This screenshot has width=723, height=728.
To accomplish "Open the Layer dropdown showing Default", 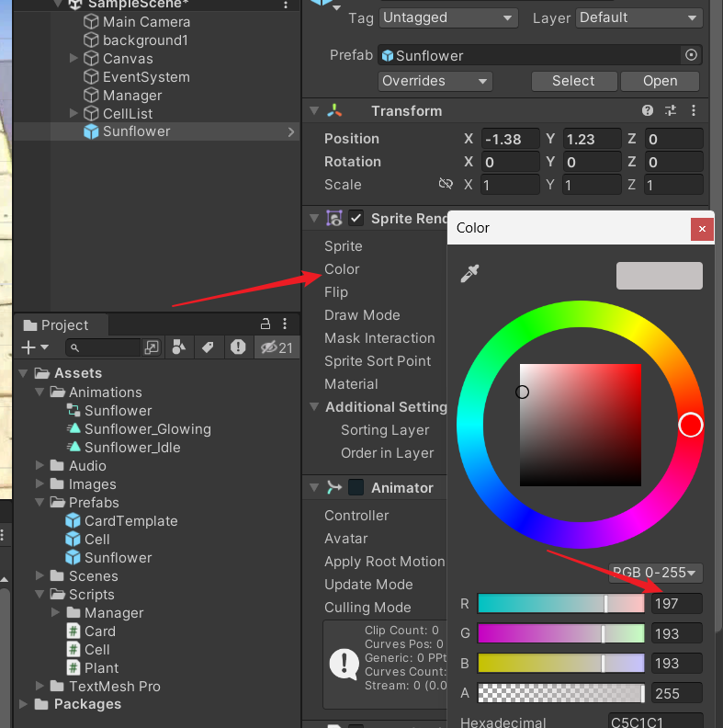I will (x=639, y=17).
